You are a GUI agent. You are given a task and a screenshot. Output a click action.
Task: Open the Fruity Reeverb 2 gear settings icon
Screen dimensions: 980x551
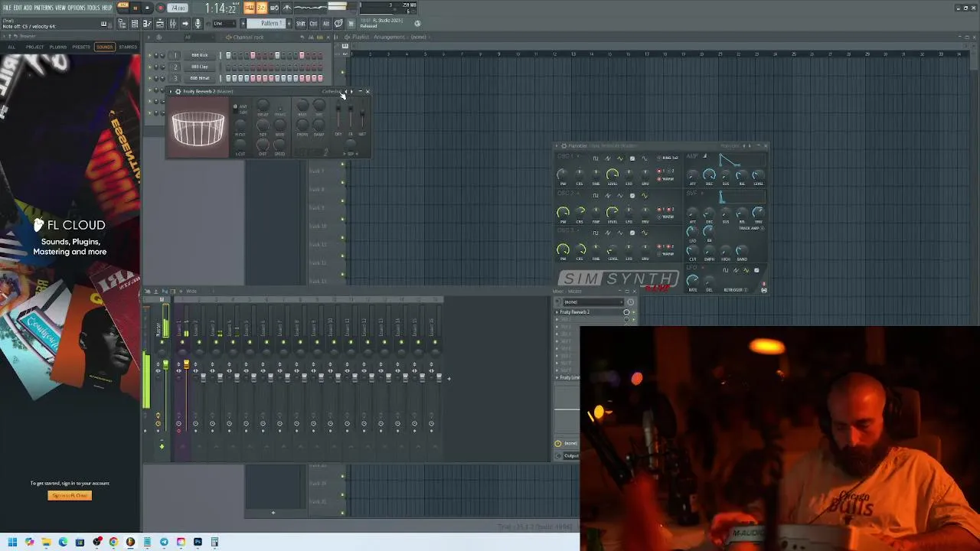coord(178,91)
